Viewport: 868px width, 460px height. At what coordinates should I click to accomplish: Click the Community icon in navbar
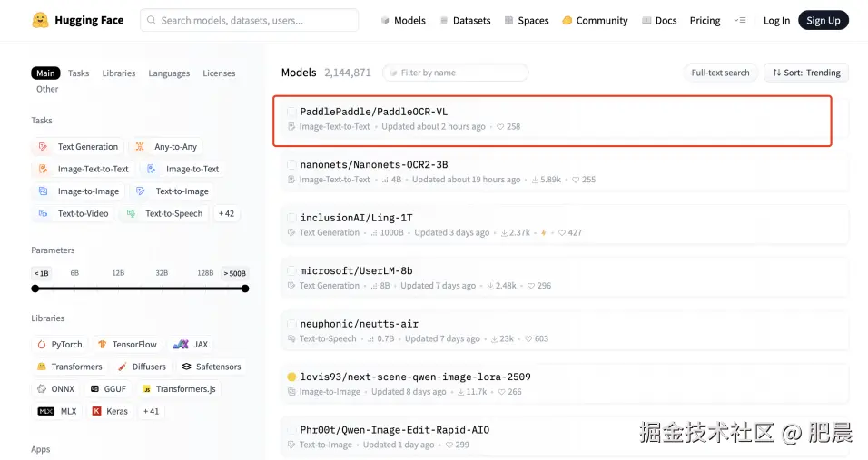pyautogui.click(x=567, y=21)
